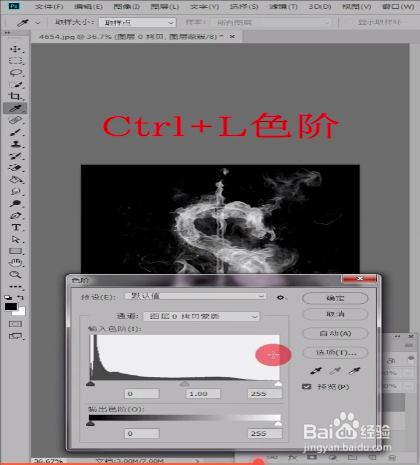This screenshot has height=465, width=420.
Task: Select the Quick Selection tool
Action: 15,85
